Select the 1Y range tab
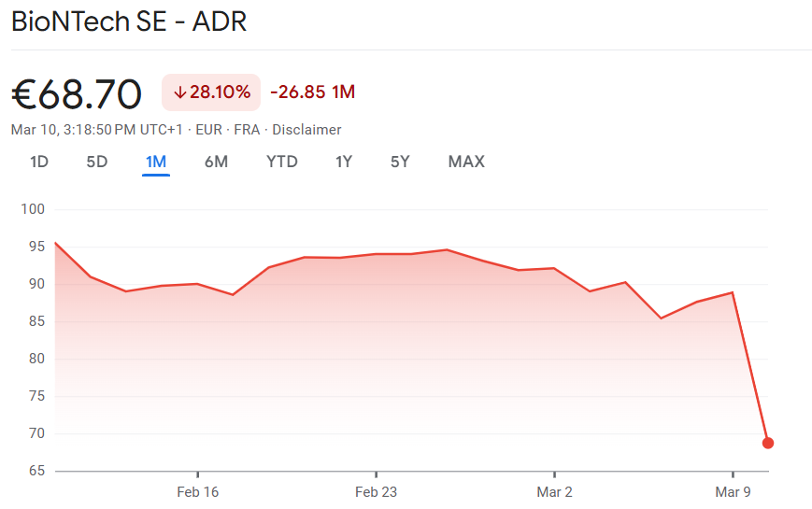The image size is (812, 509). coord(344,162)
